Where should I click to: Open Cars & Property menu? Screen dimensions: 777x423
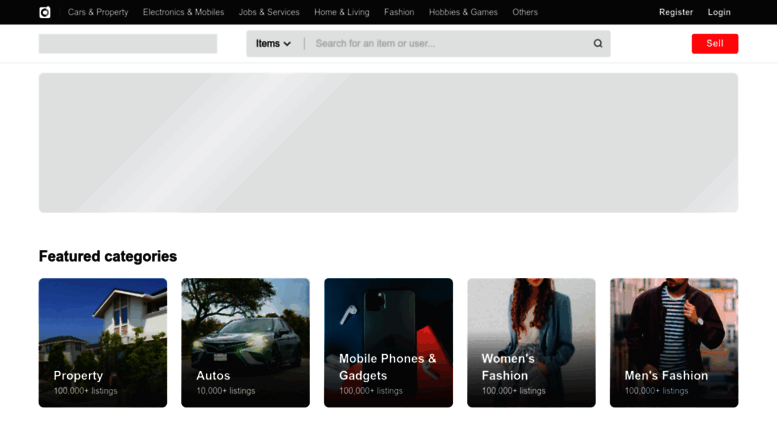coord(98,12)
